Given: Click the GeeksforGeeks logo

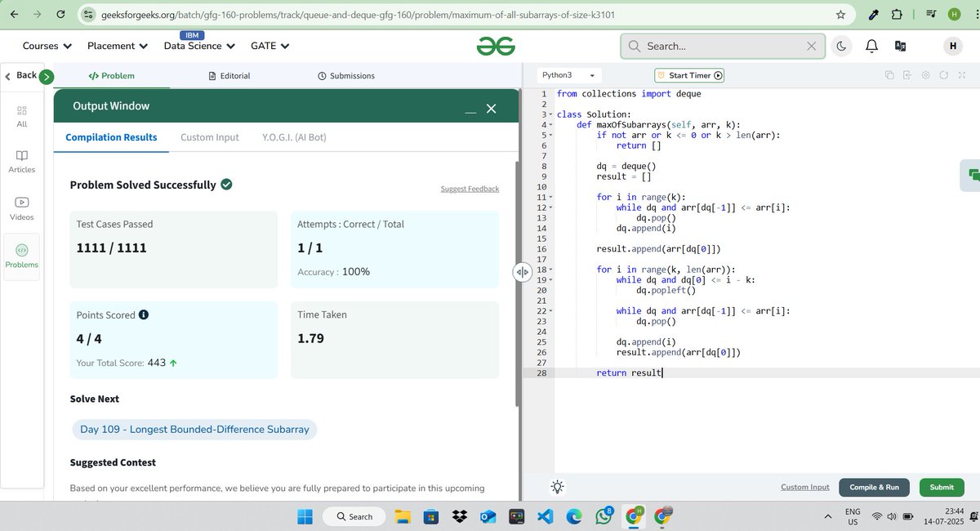Looking at the screenshot, I should [x=497, y=47].
